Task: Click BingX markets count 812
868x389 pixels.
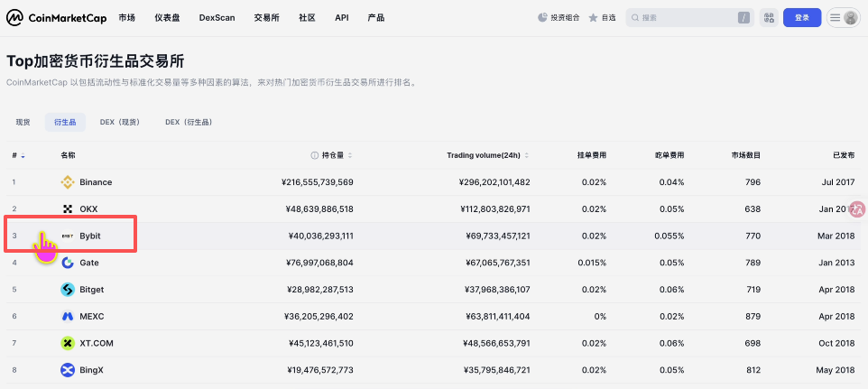Action: (753, 370)
